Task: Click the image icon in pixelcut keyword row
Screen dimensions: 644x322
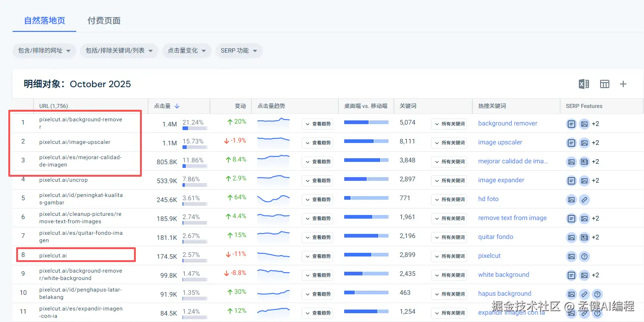Action: tap(571, 256)
